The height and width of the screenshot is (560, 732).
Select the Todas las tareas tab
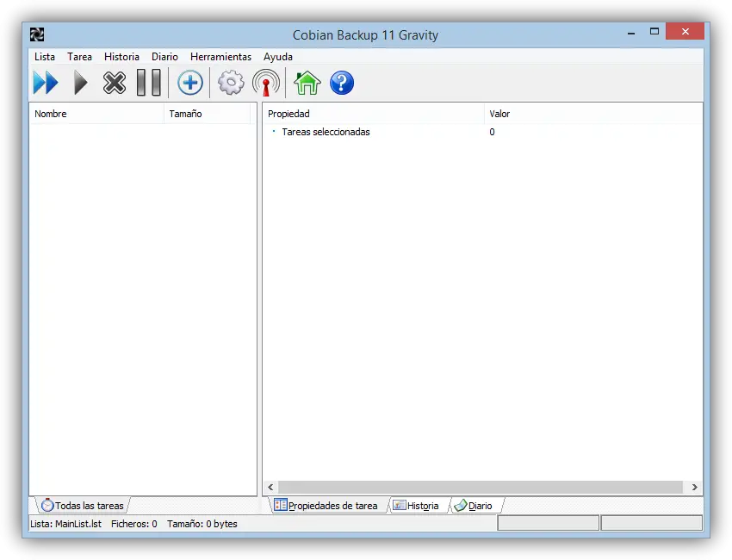pyautogui.click(x=83, y=506)
